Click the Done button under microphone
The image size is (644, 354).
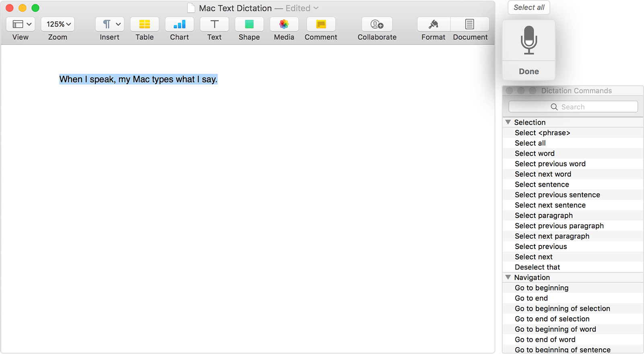[529, 72]
